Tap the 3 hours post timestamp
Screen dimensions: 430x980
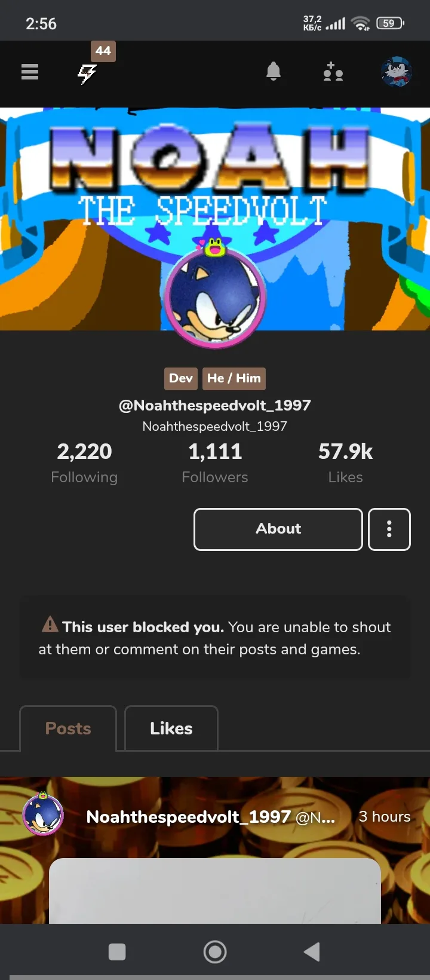[x=384, y=817]
